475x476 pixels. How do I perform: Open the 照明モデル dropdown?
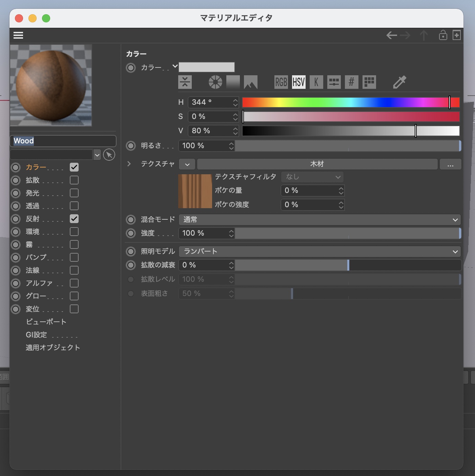click(x=319, y=252)
